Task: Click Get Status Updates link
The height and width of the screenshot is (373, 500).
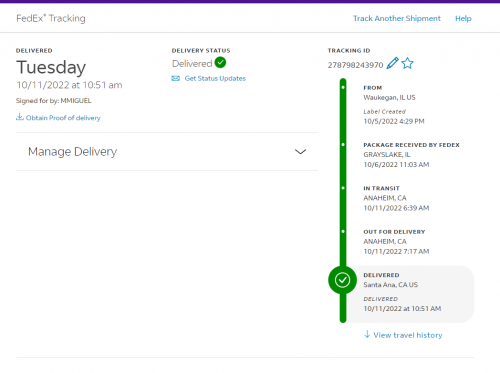Action: tap(215, 78)
